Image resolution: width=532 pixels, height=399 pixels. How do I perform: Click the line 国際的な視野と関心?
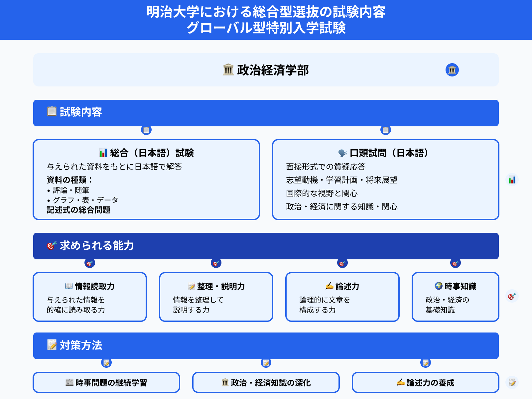(x=322, y=193)
